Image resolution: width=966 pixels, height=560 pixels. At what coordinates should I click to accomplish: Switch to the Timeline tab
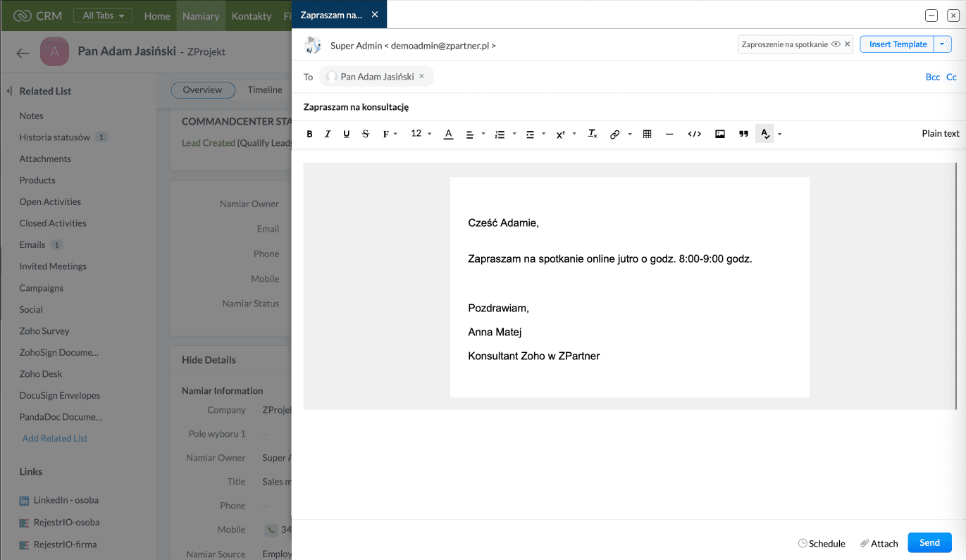coord(264,89)
